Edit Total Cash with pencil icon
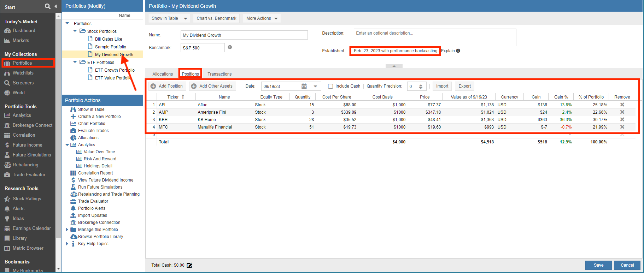The width and height of the screenshot is (644, 273). tap(189, 265)
